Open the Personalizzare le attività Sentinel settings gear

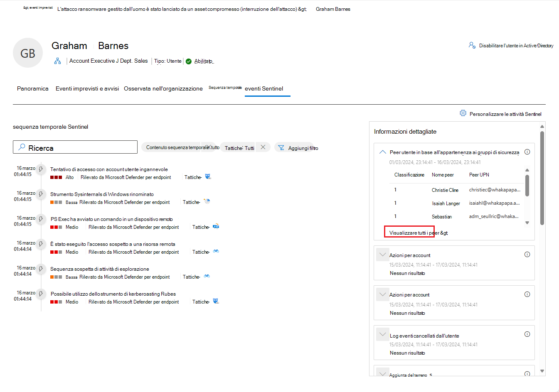463,113
